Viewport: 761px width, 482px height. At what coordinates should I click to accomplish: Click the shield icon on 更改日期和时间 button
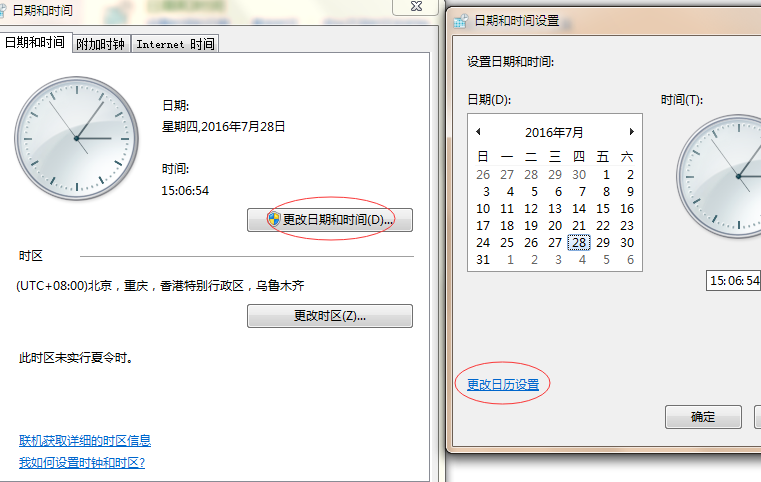274,219
